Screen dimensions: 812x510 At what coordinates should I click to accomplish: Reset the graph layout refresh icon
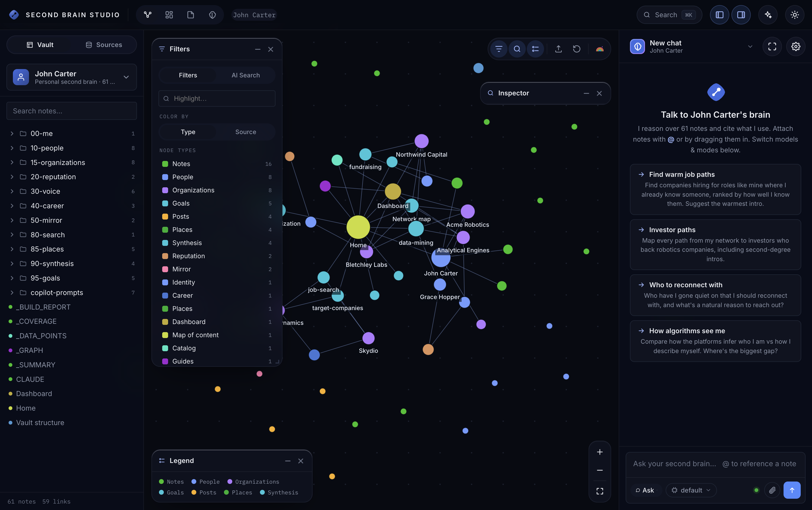pyautogui.click(x=577, y=49)
